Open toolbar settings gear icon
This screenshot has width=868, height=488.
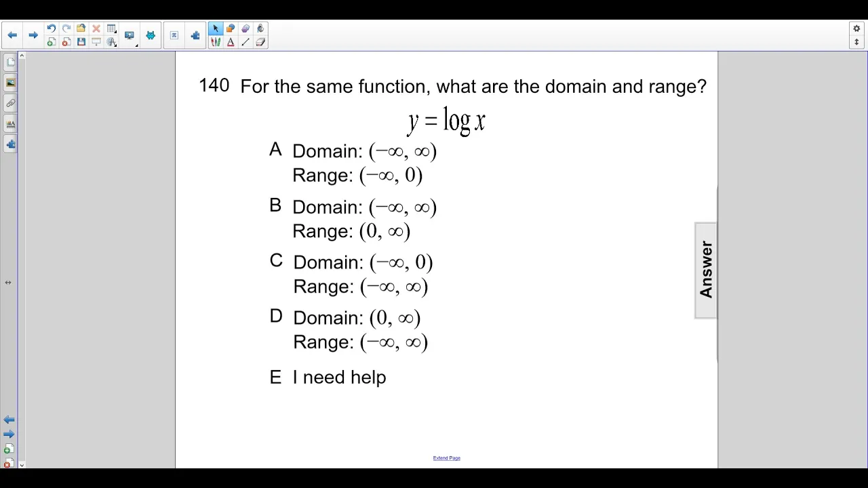pos(856,28)
